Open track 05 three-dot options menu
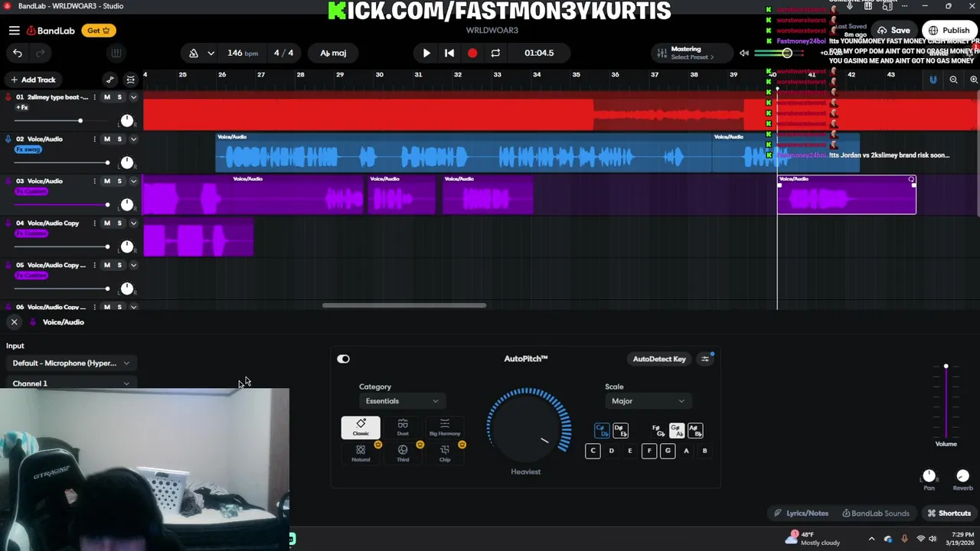Screen dimensions: 980x551 coord(95,266)
